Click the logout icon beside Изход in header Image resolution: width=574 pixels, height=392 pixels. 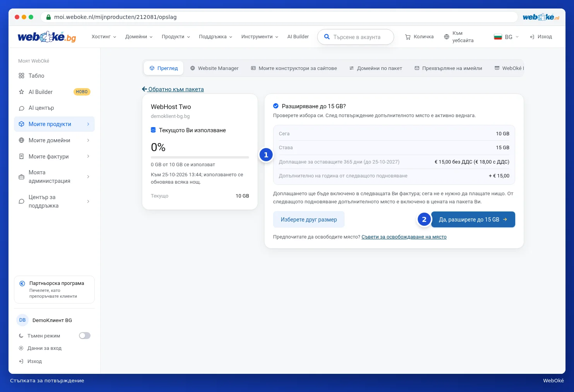pos(532,37)
